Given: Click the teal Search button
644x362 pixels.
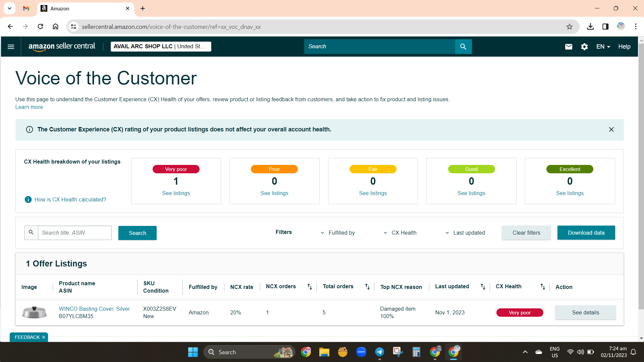Looking at the screenshot, I should pos(138,233).
